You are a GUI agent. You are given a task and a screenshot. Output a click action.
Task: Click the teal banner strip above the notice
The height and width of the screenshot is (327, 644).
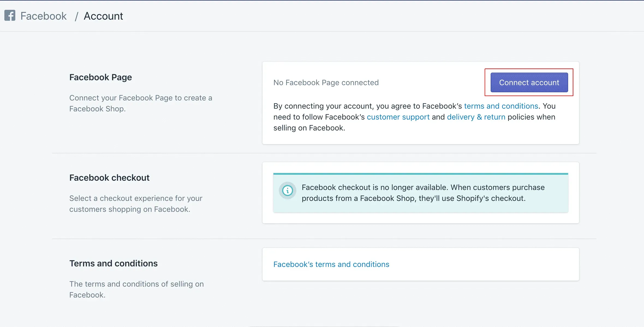pos(420,173)
